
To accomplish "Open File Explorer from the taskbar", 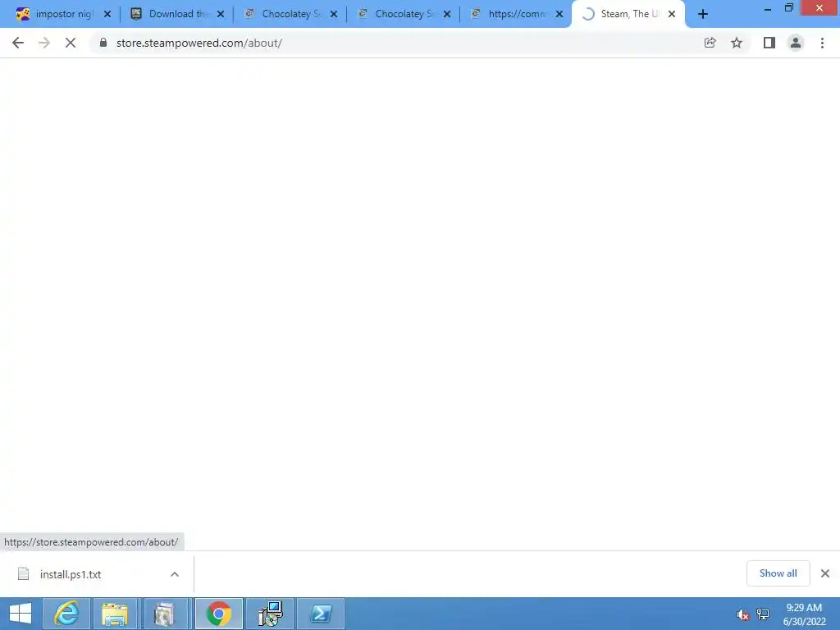I will 115,614.
